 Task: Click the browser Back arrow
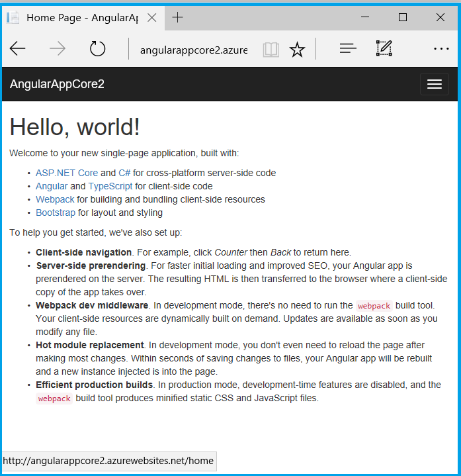[x=18, y=48]
